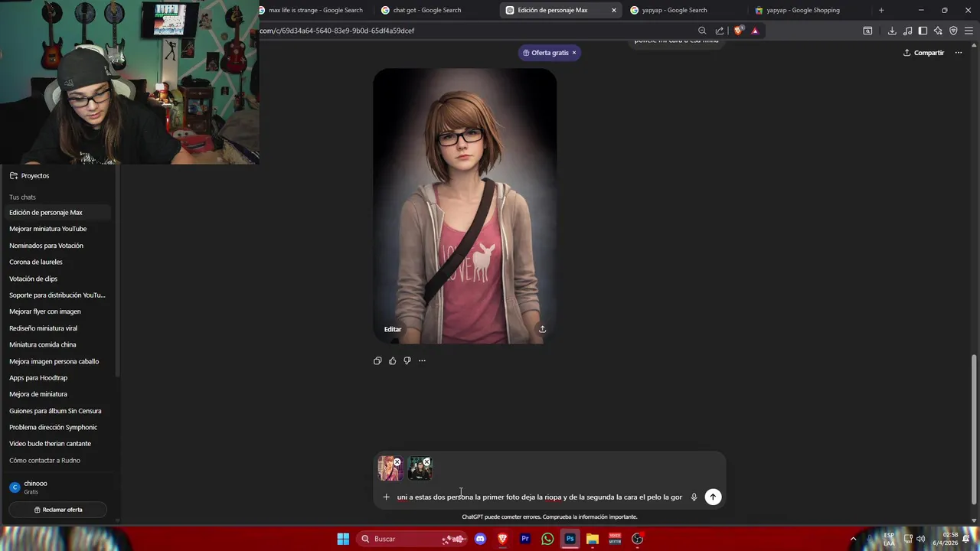Image resolution: width=980 pixels, height=551 pixels.
Task: Open Premiere Pro from the taskbar
Action: 525,539
